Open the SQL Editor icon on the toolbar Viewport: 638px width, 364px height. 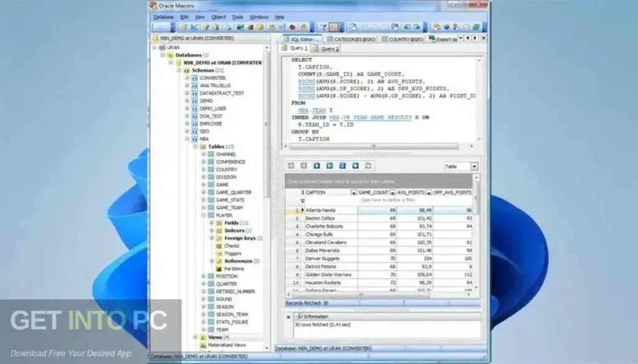point(333,27)
